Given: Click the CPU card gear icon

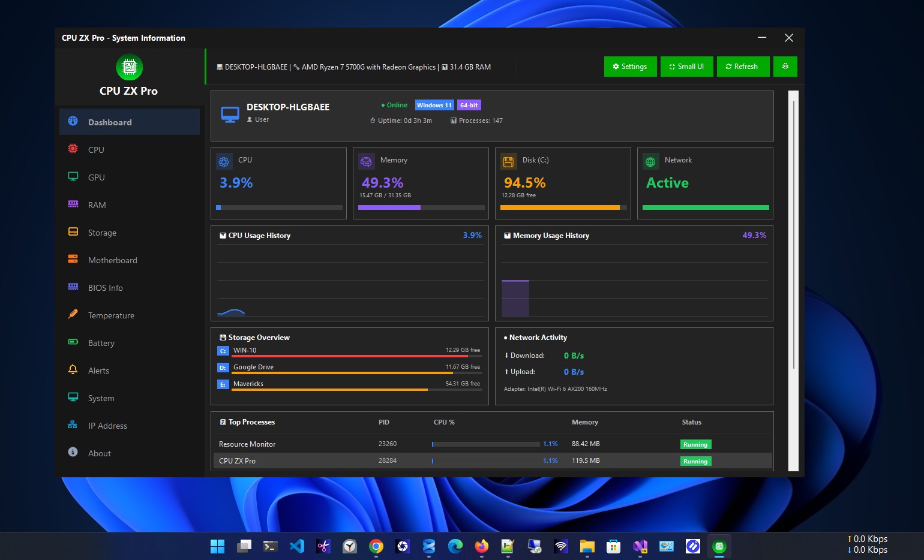Looking at the screenshot, I should point(224,162).
